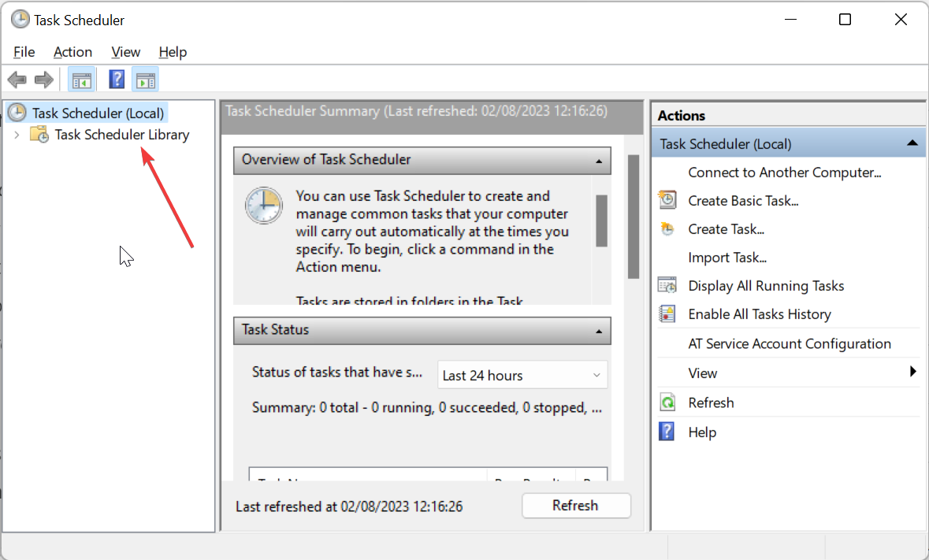The width and height of the screenshot is (929, 560).
Task: Click the summary pane vertical scrollbar thumb
Action: click(x=633, y=216)
